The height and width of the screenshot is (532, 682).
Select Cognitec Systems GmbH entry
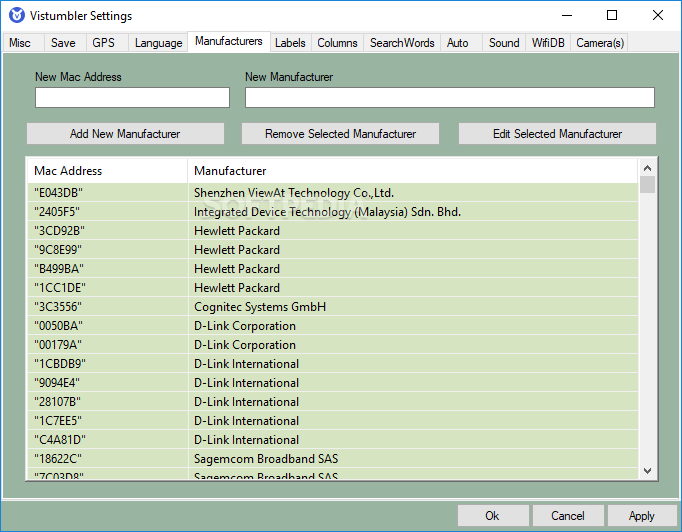coord(260,307)
